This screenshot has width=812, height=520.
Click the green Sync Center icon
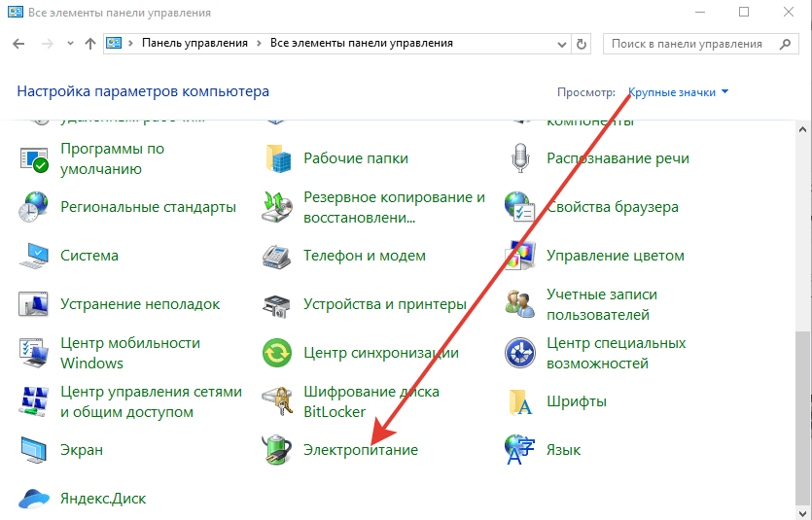click(x=277, y=353)
